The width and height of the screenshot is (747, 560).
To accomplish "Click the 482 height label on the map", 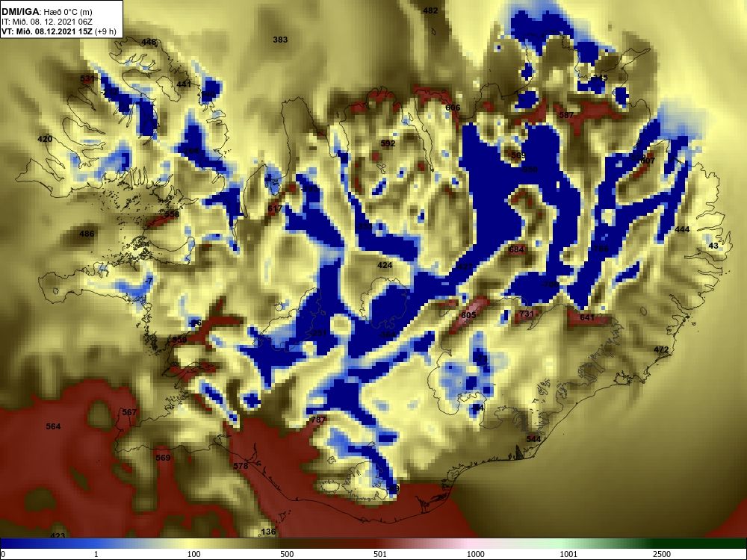I will pos(430,10).
